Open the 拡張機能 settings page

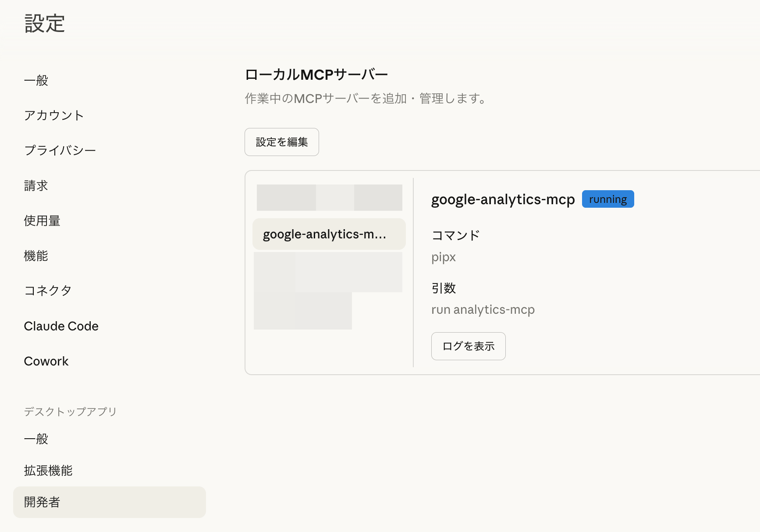click(49, 471)
